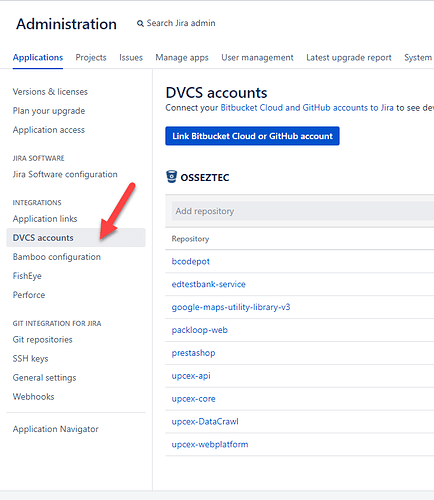
Task: Click the Administration heading
Action: pos(66,24)
